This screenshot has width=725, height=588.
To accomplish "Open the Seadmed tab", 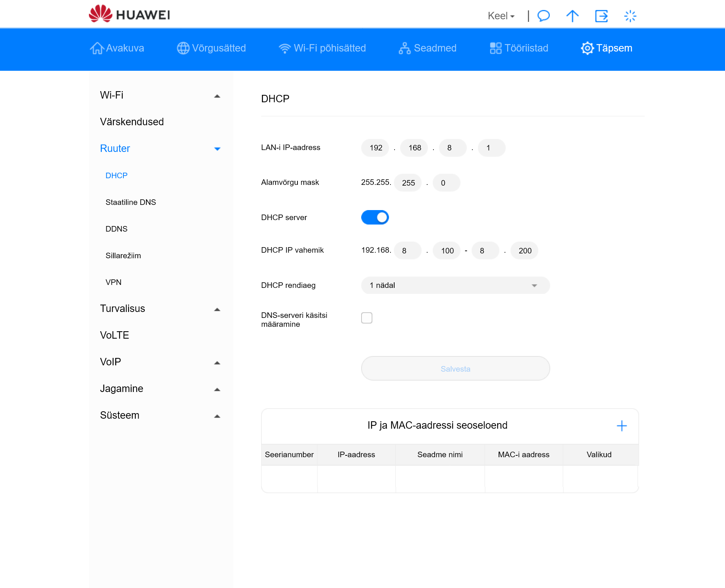I will click(428, 48).
